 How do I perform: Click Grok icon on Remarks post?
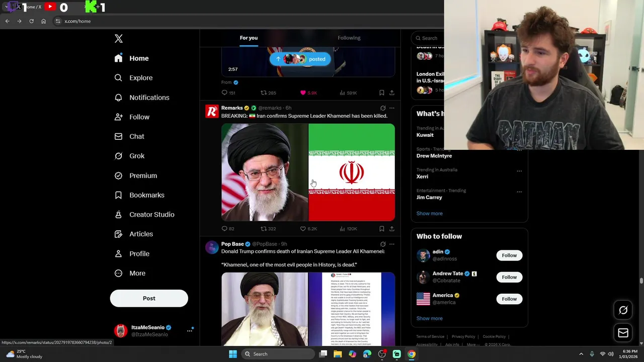click(x=383, y=108)
